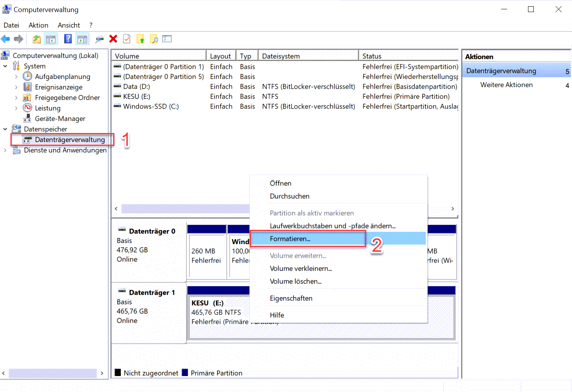Image resolution: width=572 pixels, height=392 pixels.
Task: Open the Ansicht menu
Action: coord(69,25)
